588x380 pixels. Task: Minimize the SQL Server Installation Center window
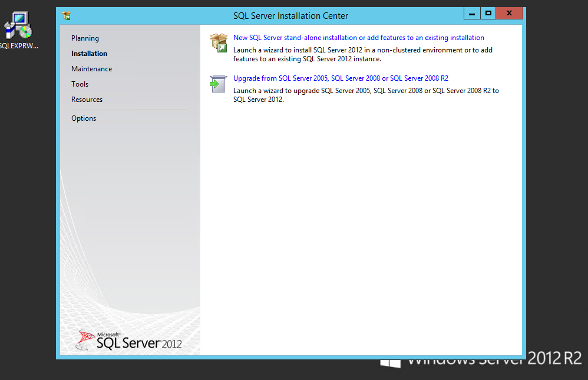[472, 14]
